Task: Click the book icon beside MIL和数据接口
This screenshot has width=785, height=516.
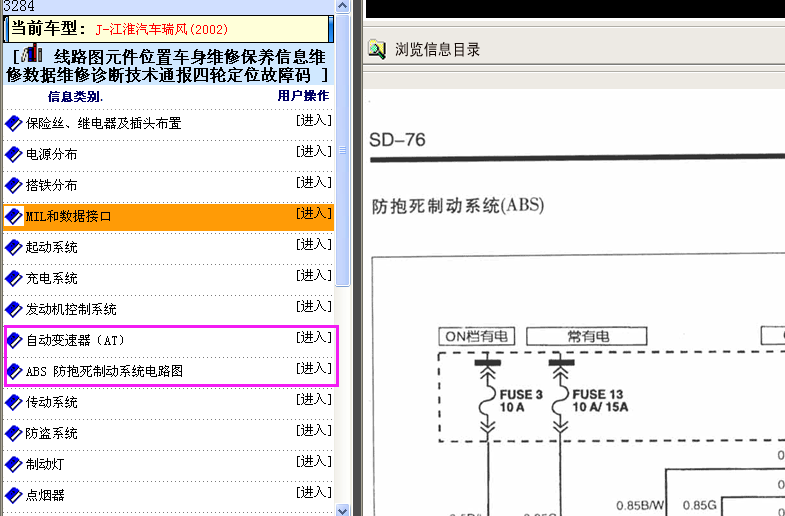Action: click(x=14, y=216)
